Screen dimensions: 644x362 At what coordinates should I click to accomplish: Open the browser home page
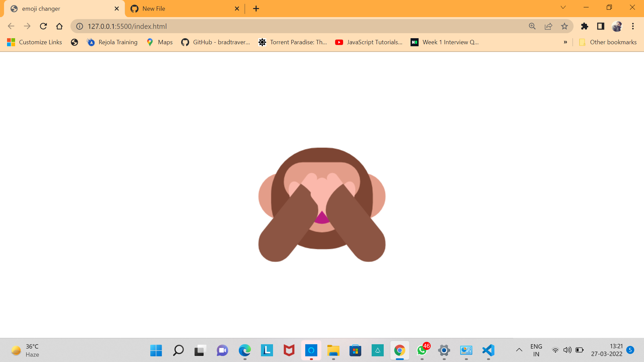tap(59, 26)
